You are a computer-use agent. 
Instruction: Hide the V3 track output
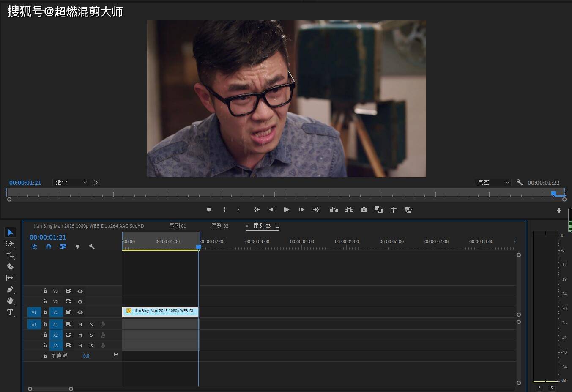click(x=80, y=291)
